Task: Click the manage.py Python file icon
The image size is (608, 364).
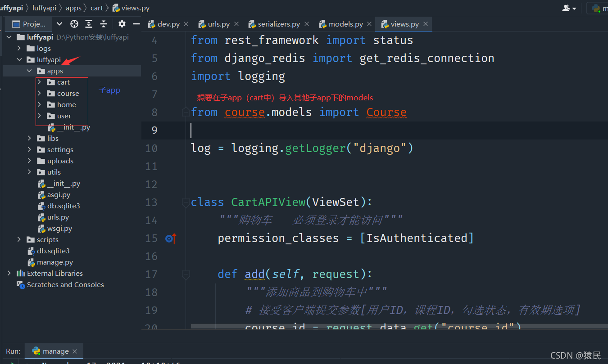Action: 31,262
